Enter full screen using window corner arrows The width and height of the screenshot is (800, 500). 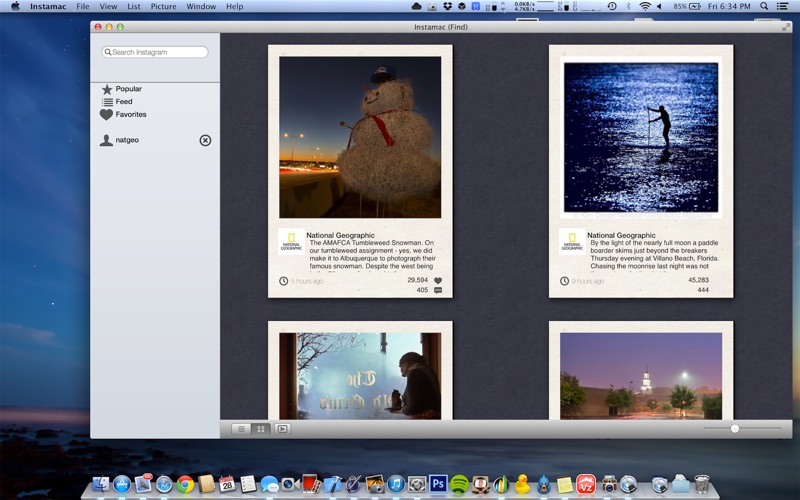pyautogui.click(x=786, y=27)
